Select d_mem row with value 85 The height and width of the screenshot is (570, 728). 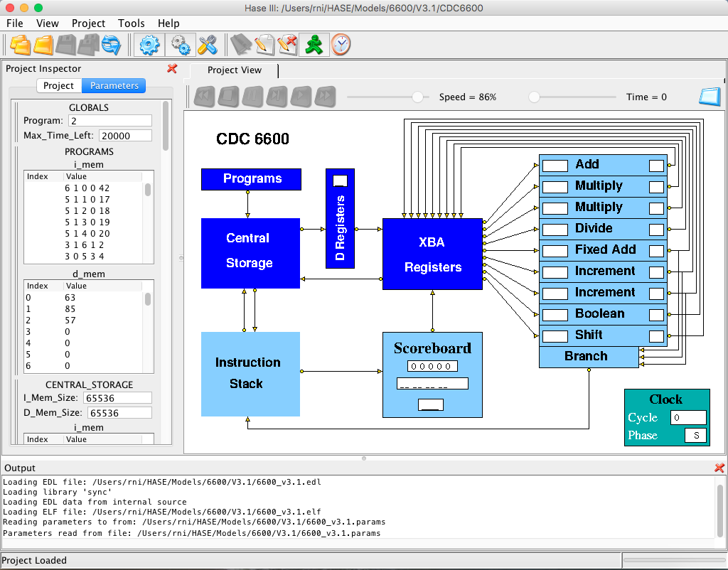point(84,309)
